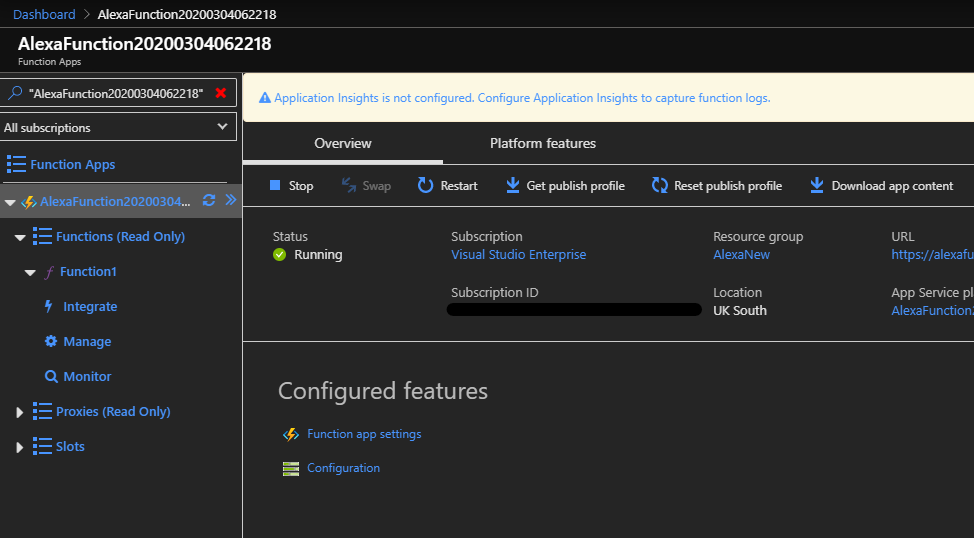Open the Function Apps list

[73, 165]
